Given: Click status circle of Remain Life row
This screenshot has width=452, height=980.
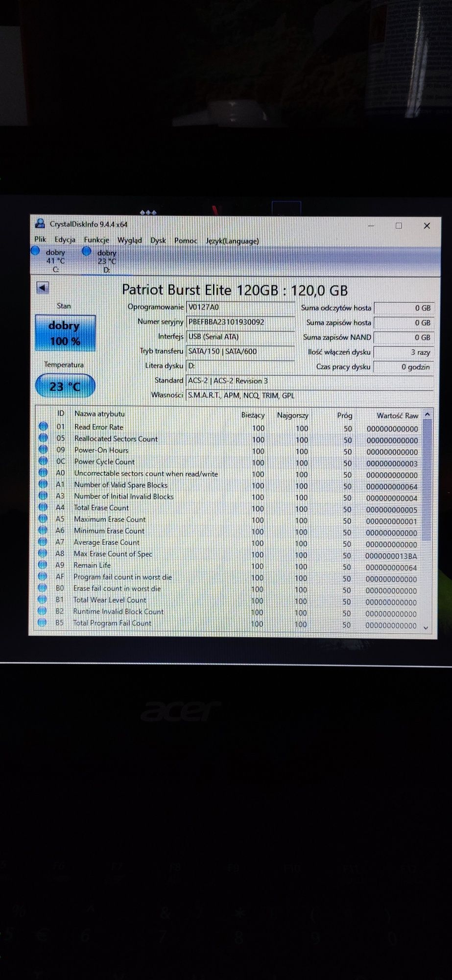Looking at the screenshot, I should (43, 564).
